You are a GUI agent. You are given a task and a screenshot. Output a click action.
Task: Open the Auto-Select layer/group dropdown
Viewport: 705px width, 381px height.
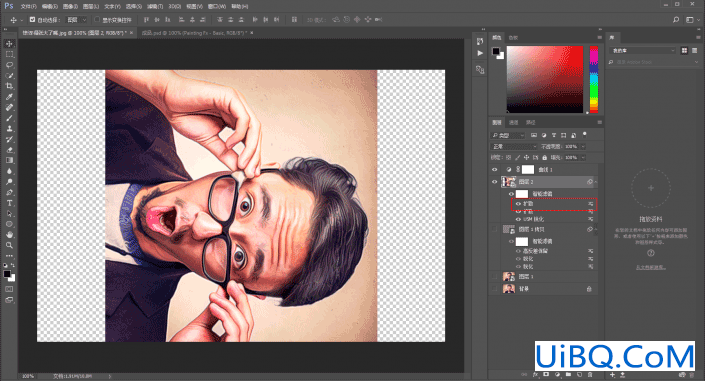tap(77, 20)
